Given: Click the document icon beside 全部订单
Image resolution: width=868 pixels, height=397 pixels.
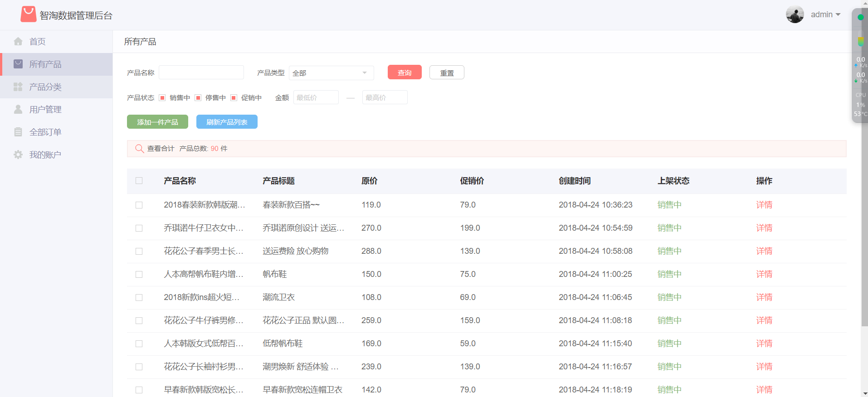Looking at the screenshot, I should point(18,132).
